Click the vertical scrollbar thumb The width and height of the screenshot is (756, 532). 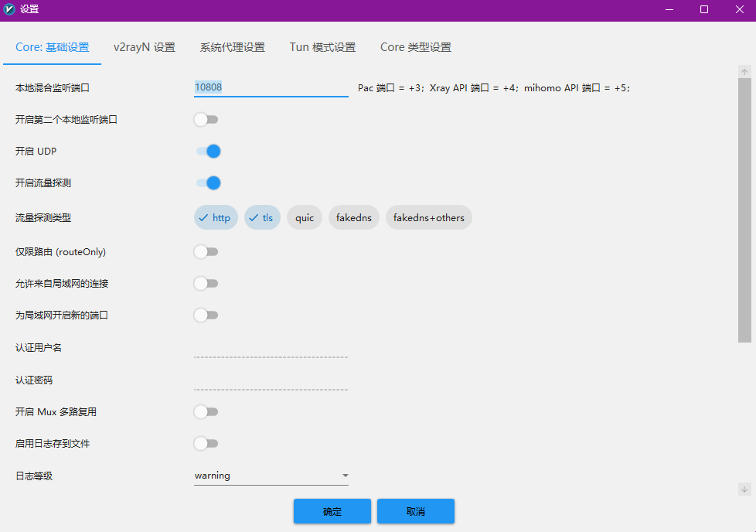point(744,210)
